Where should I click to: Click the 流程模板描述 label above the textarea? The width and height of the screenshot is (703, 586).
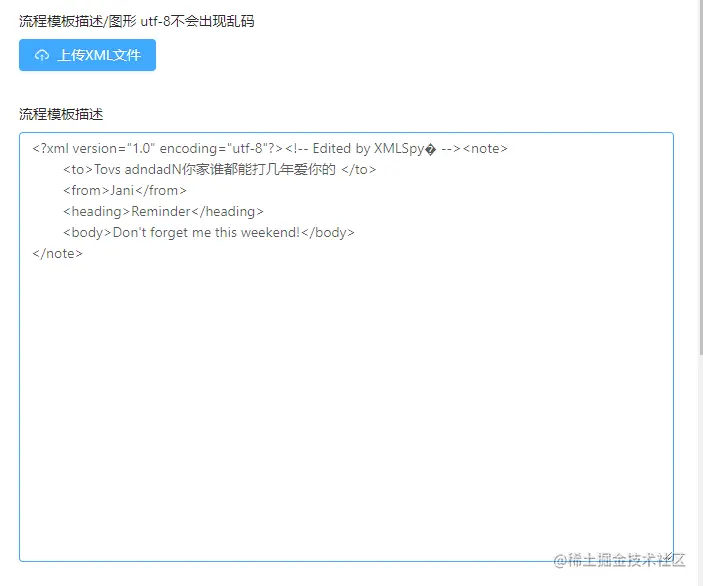61,114
